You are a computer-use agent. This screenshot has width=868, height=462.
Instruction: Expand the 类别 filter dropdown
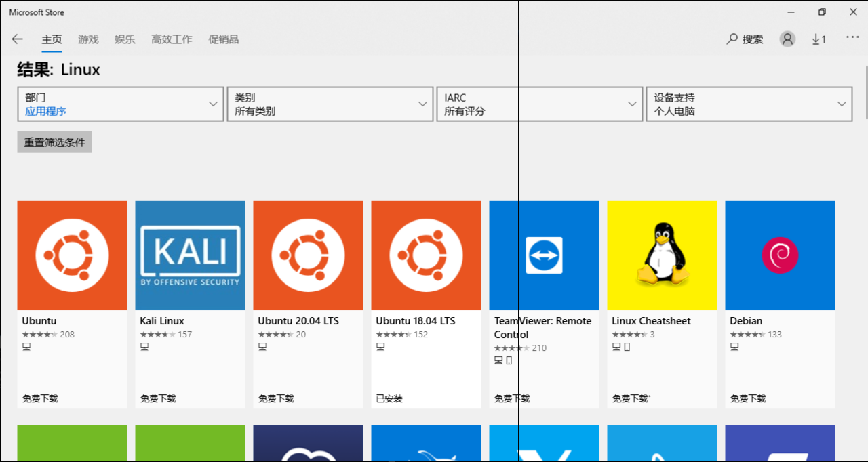coord(330,104)
